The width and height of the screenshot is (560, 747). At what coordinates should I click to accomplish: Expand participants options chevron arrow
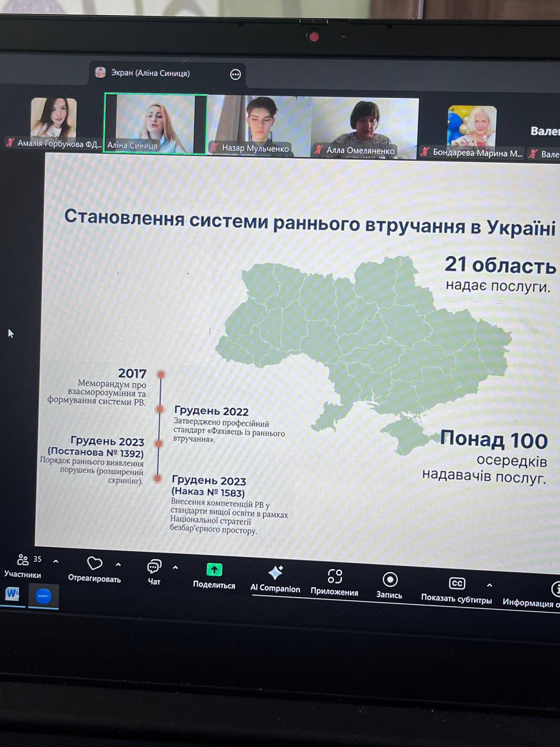click(x=56, y=561)
